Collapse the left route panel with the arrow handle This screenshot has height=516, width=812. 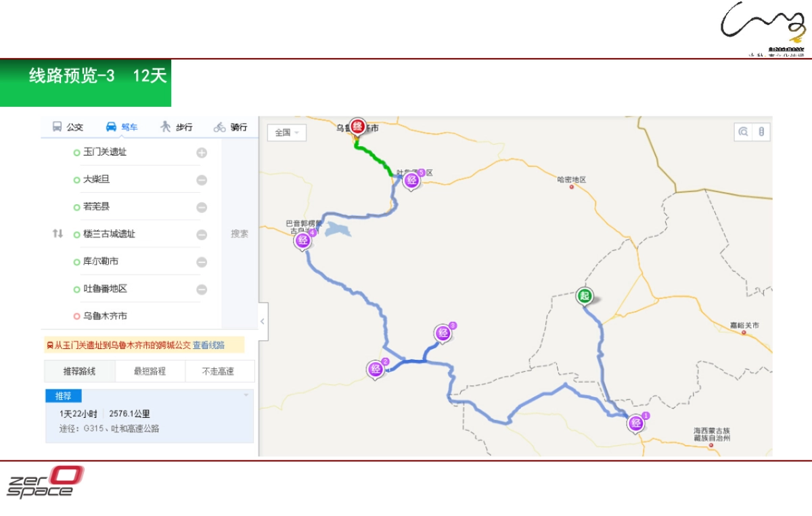tap(263, 322)
